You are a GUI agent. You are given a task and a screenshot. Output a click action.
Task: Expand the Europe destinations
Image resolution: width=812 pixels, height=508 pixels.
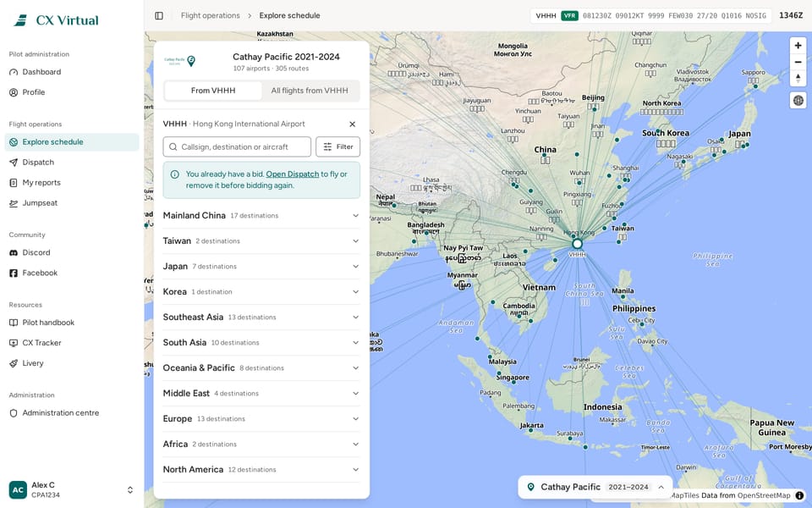(x=261, y=419)
